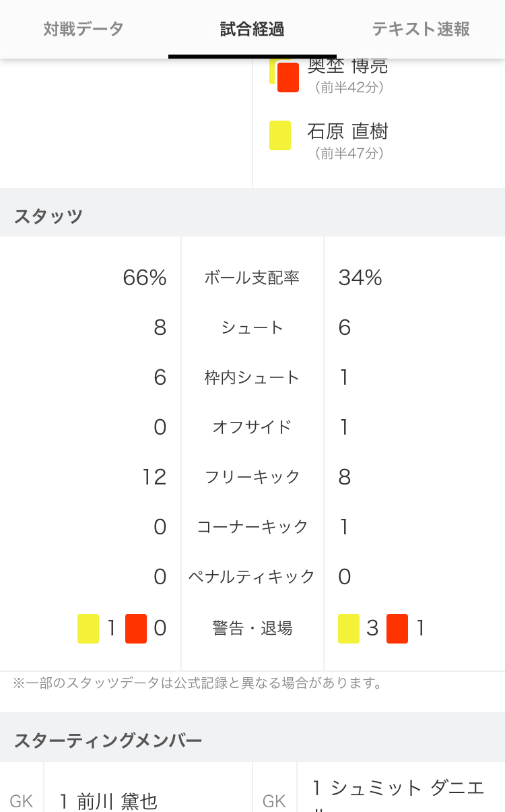Click the ボール支配率 stat label

[252, 278]
